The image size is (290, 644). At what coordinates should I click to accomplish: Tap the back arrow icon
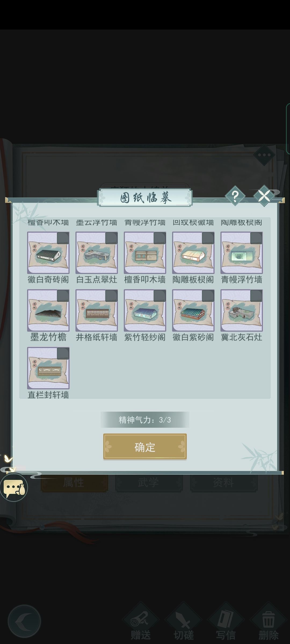click(24, 621)
